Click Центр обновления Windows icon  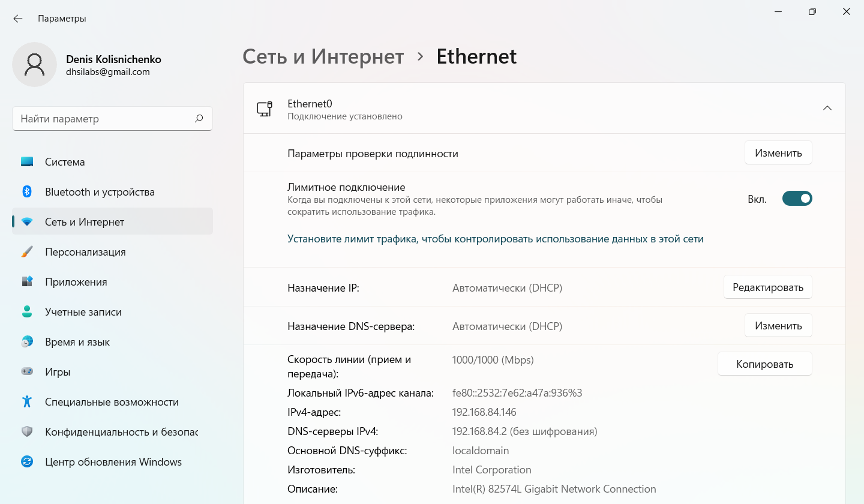(x=27, y=462)
